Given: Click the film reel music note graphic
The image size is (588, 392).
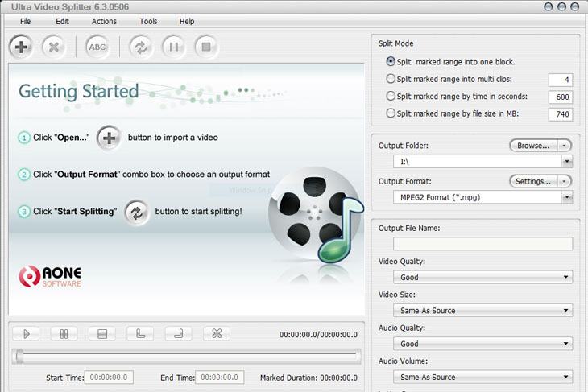Looking at the screenshot, I should pyautogui.click(x=316, y=216).
